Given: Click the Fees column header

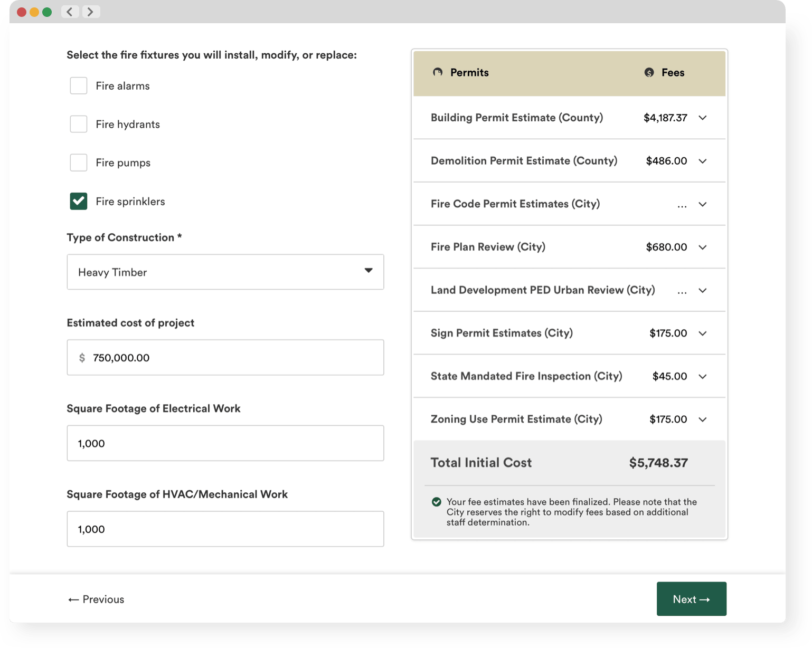Looking at the screenshot, I should pos(673,72).
